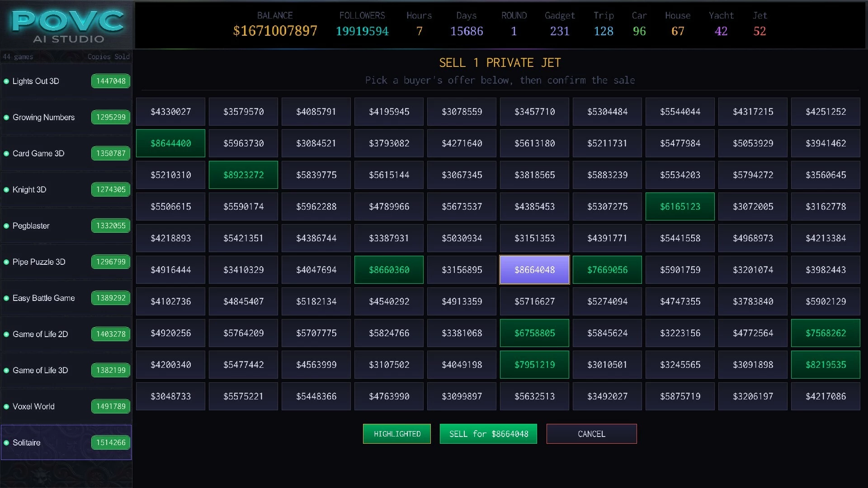Click the HIGHLIGHTED filter button
The height and width of the screenshot is (488, 868).
click(x=397, y=434)
